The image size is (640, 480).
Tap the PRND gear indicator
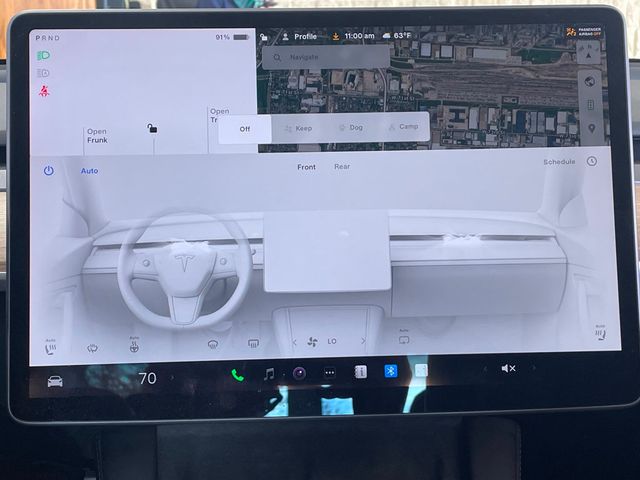(x=47, y=38)
